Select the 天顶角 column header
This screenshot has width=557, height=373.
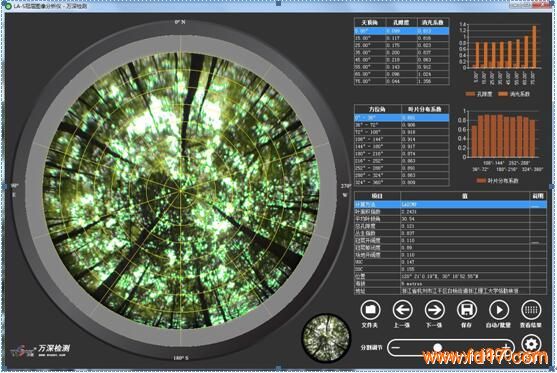coord(369,22)
